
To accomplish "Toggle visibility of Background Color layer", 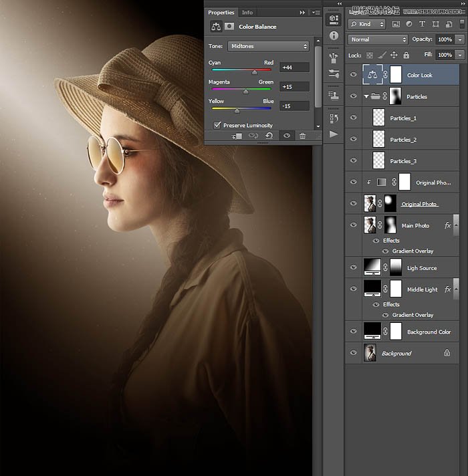I will click(354, 332).
